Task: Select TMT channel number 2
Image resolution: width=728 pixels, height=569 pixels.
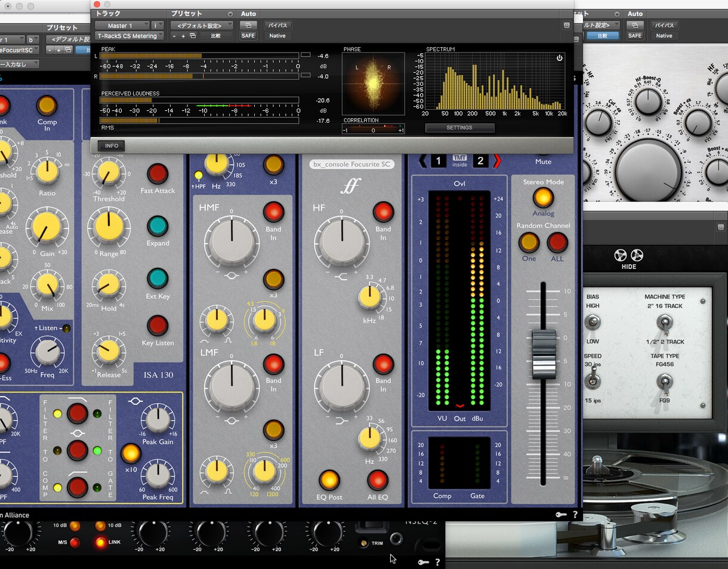Action: (x=481, y=160)
